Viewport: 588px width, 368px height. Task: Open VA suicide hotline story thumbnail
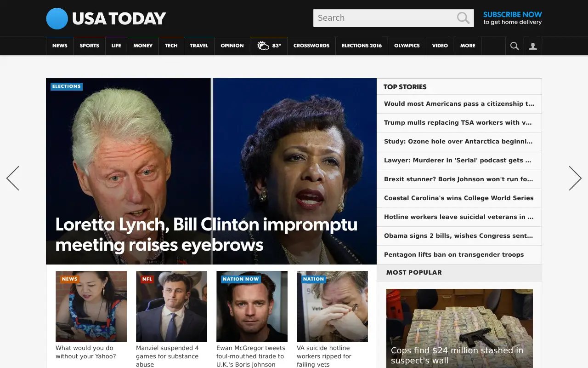(332, 306)
